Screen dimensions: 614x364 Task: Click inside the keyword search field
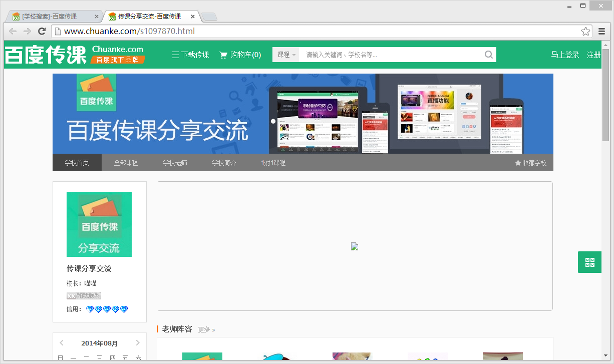tap(391, 54)
